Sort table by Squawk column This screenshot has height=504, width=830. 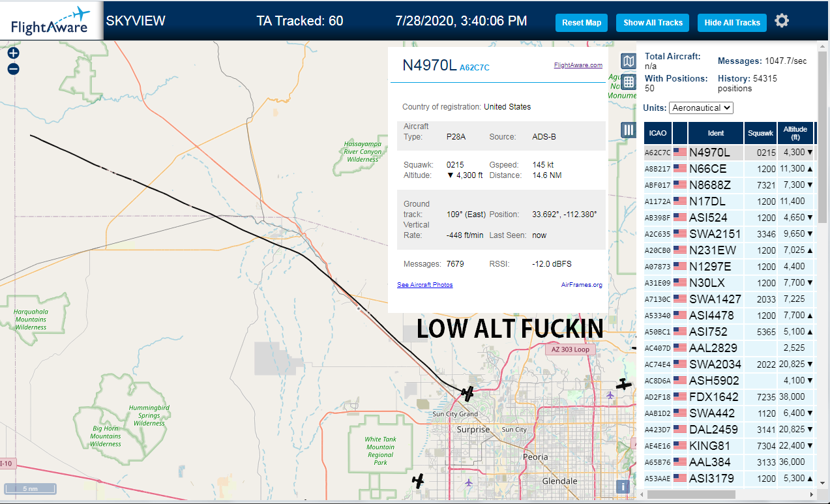click(x=760, y=133)
